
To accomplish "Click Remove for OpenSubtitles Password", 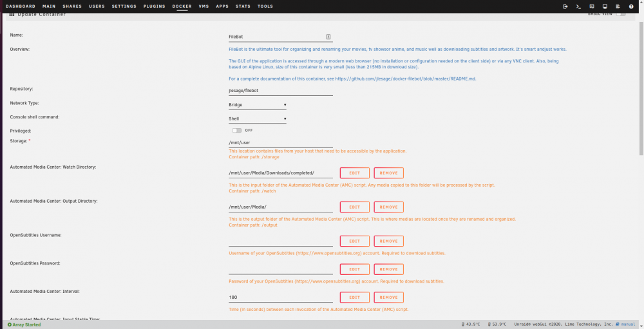I will coord(388,269).
